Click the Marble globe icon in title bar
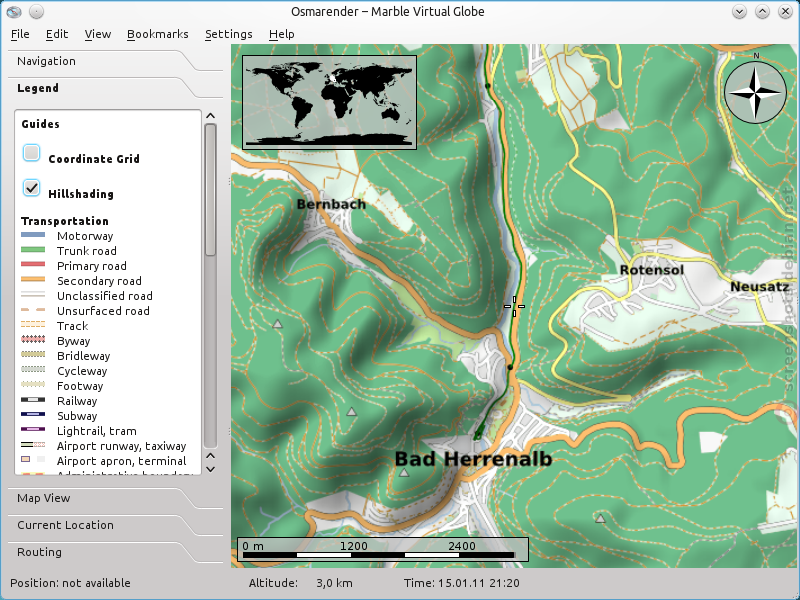Image resolution: width=800 pixels, height=600 pixels. point(14,11)
